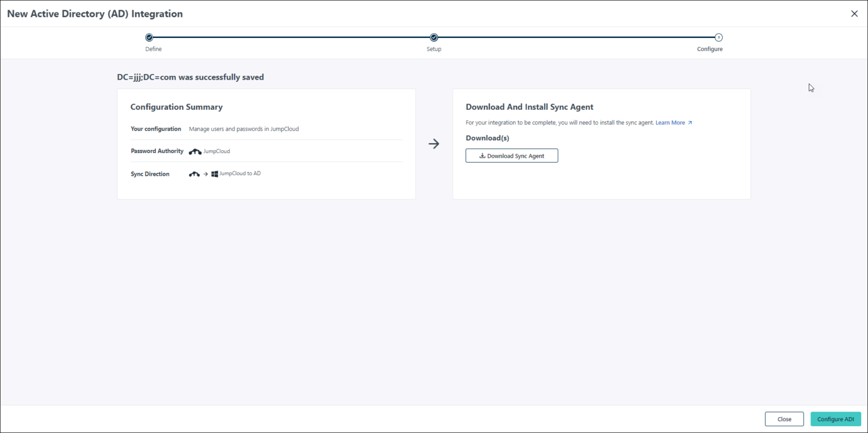
Task: Select the JumpCloud cloud icon beside Password Authority
Action: [195, 151]
